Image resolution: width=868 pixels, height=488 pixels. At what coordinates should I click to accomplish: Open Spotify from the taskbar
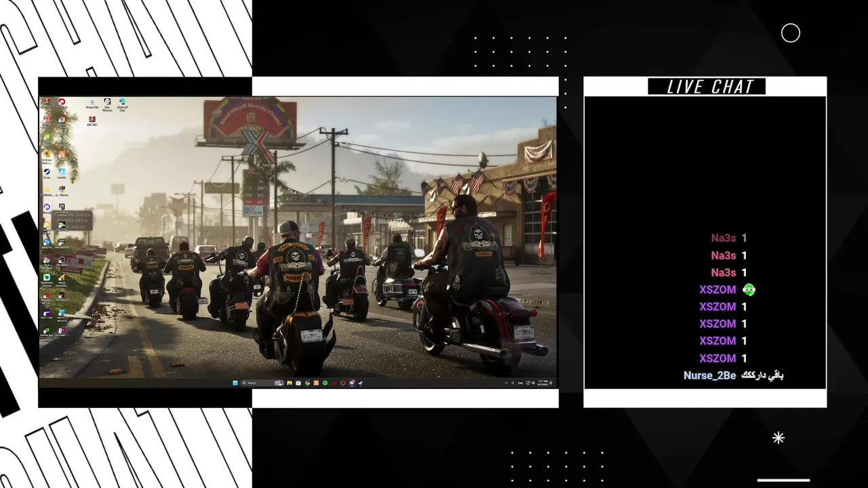pos(325,383)
